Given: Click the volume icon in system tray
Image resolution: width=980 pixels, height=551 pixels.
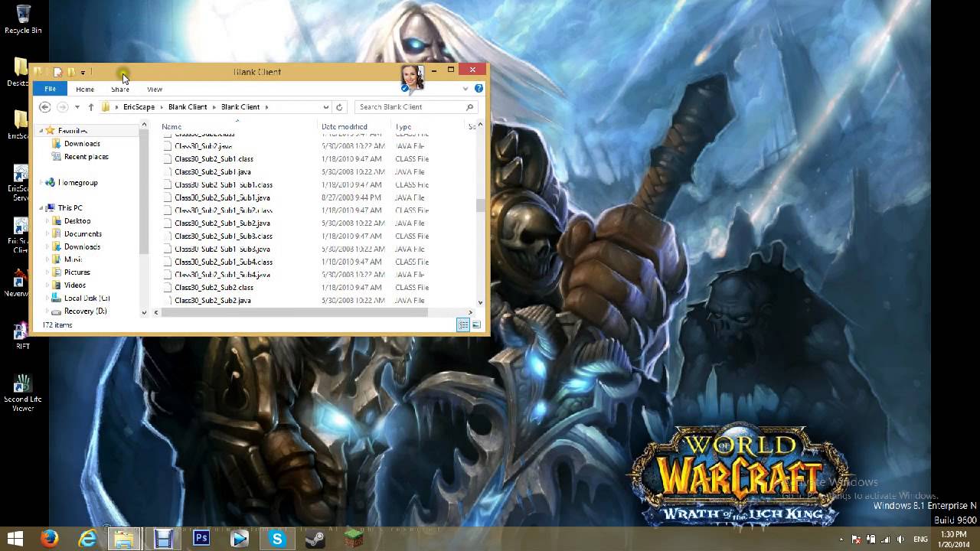Looking at the screenshot, I should [900, 540].
